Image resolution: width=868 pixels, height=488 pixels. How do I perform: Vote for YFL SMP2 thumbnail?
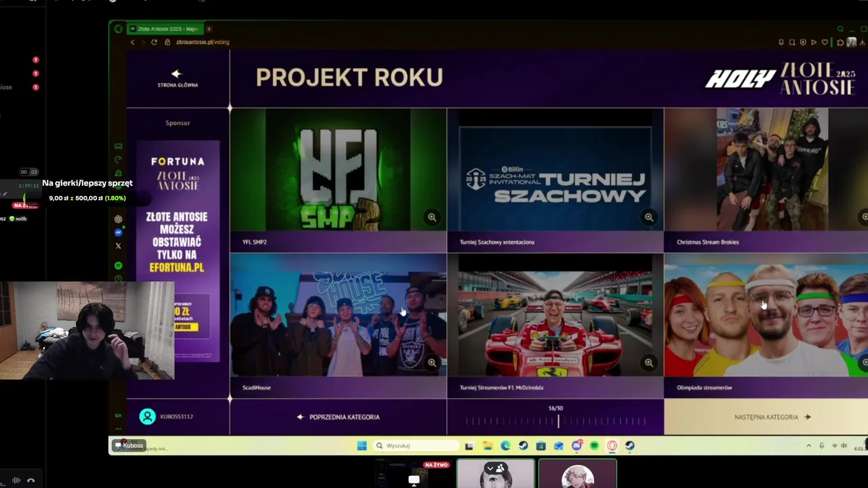[338, 169]
